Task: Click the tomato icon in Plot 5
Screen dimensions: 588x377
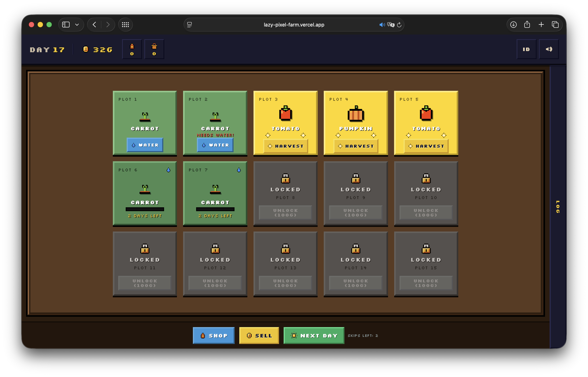Action: coord(426,113)
